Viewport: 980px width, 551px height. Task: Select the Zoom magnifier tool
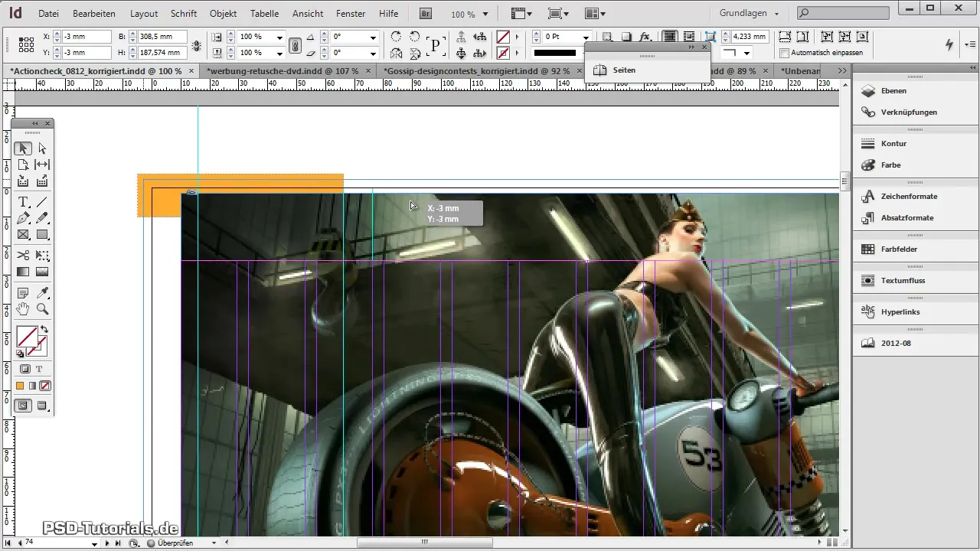pyautogui.click(x=42, y=309)
